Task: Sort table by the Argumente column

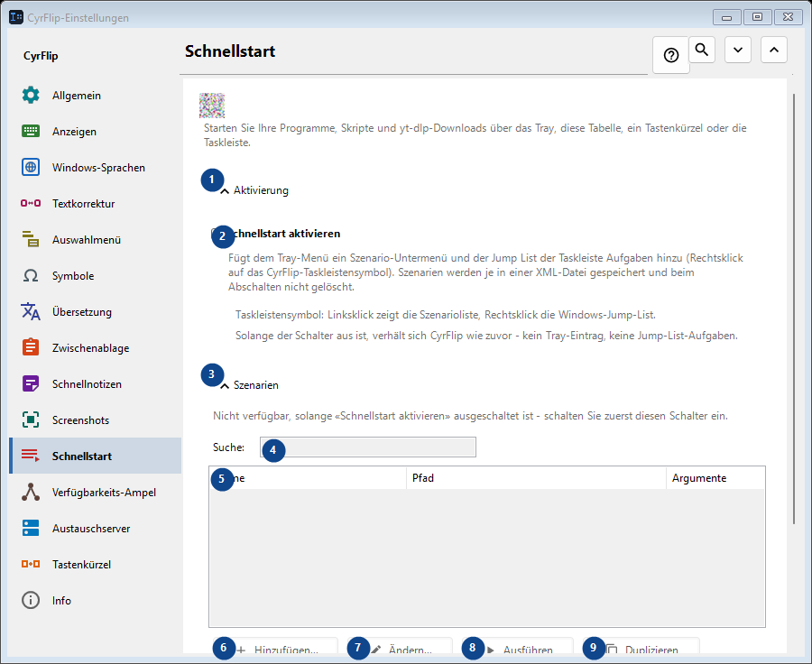Action: (x=715, y=478)
